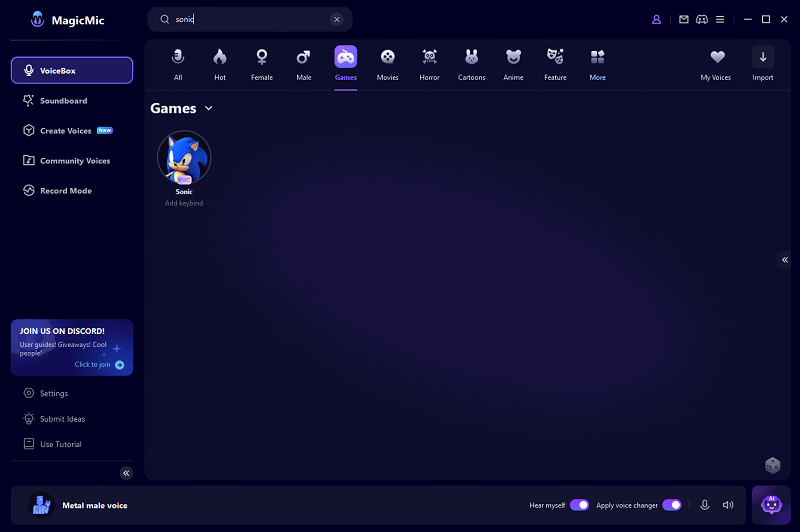This screenshot has height=532, width=800.
Task: Click into the search field
Action: point(250,19)
